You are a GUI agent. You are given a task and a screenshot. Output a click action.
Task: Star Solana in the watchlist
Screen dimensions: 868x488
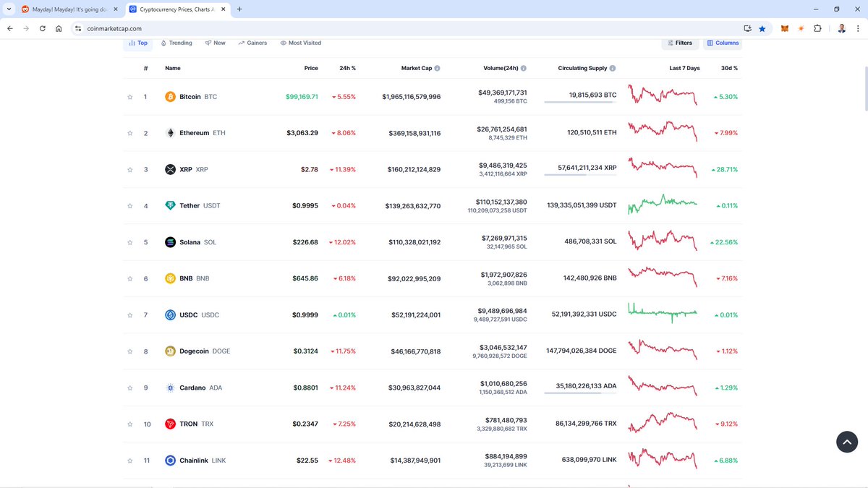click(x=130, y=242)
